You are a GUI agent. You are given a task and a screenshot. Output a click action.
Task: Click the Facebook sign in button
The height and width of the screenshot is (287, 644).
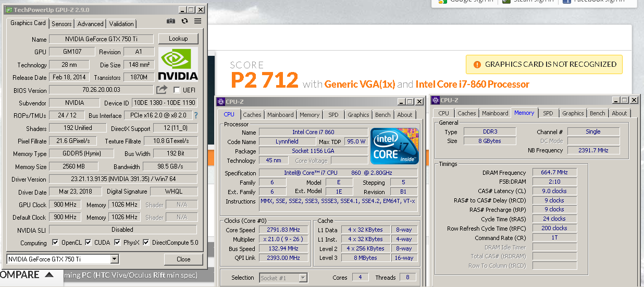[x=593, y=2]
